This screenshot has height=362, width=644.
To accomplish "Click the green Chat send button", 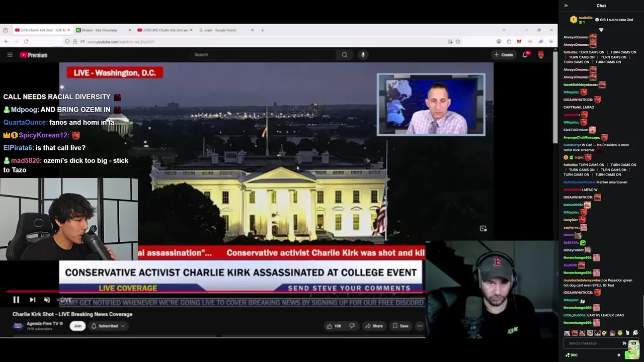I will [632, 354].
